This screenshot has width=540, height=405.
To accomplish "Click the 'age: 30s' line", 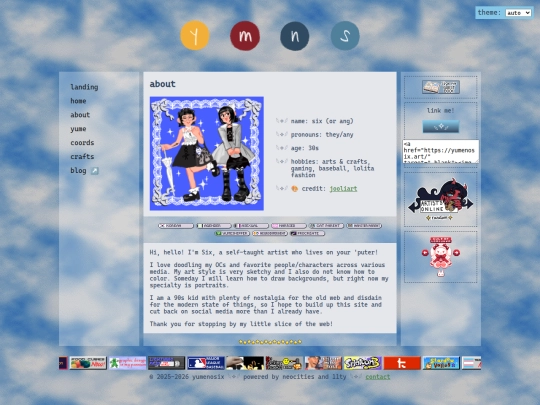I will pos(304,148).
